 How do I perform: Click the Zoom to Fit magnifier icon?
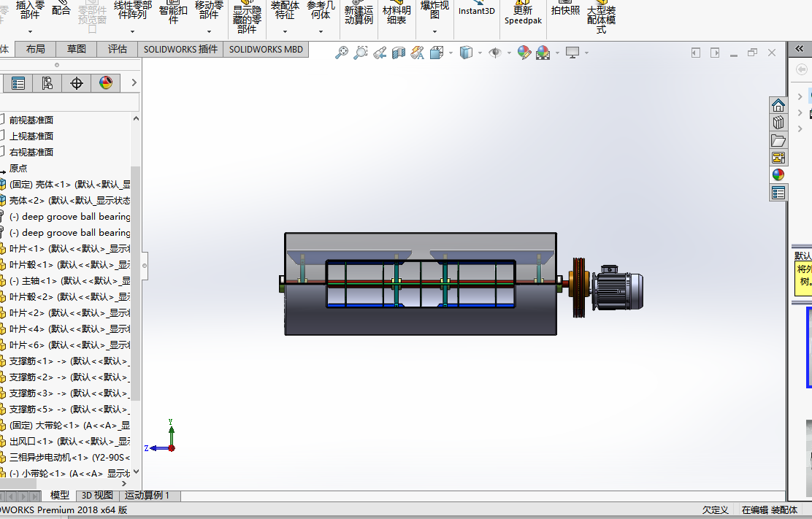[x=342, y=53]
